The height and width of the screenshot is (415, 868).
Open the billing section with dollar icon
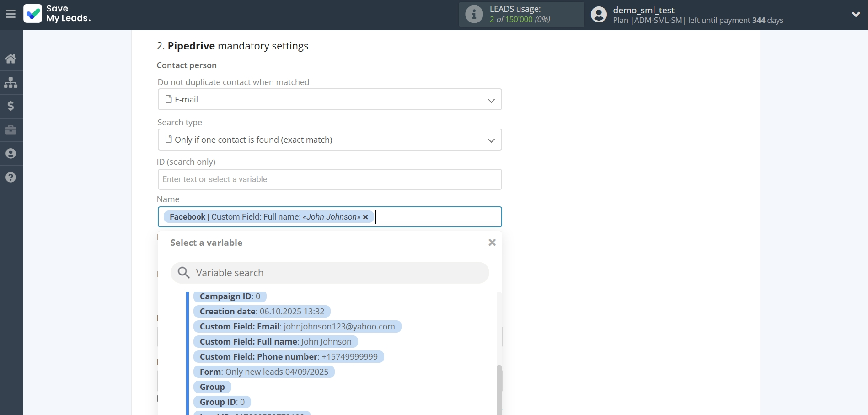[11, 106]
